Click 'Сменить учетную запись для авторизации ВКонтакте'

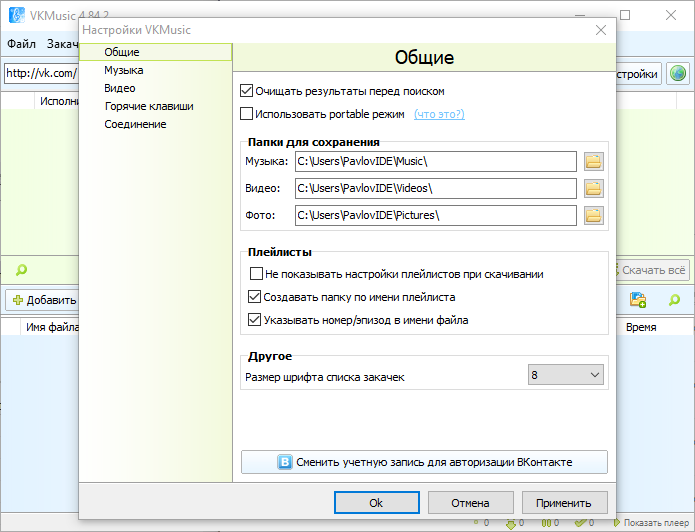424,462
